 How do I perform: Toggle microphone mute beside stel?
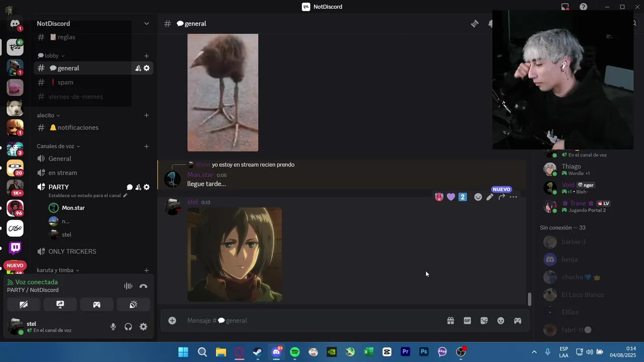pyautogui.click(x=113, y=327)
